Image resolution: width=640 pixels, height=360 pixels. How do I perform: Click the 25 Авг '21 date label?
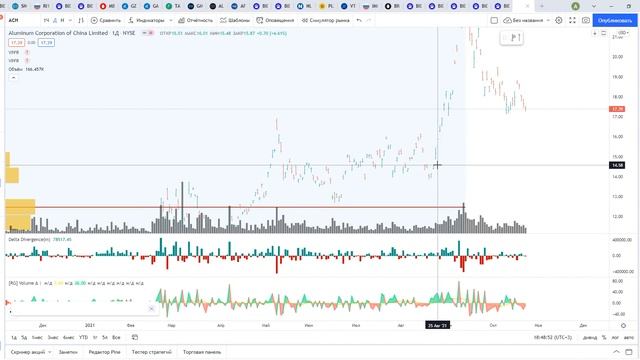(438, 325)
